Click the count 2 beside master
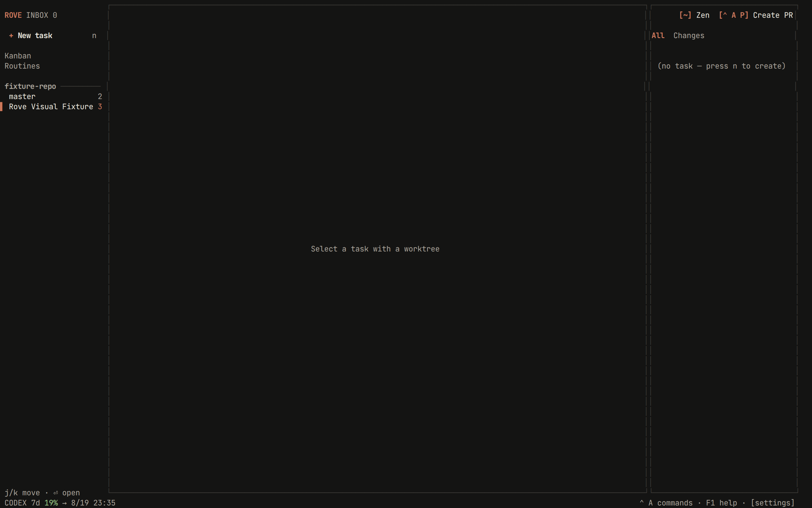812x508 pixels. click(100, 97)
